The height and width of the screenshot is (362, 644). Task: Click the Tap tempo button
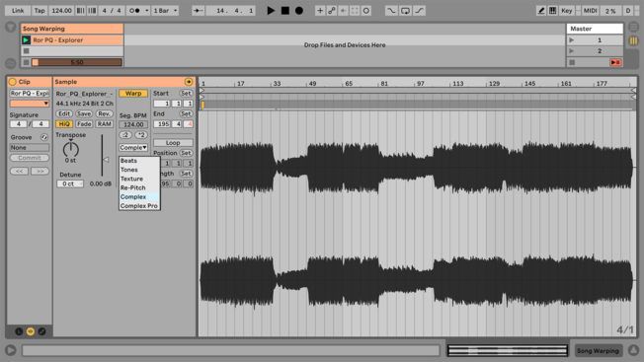pos(40,11)
